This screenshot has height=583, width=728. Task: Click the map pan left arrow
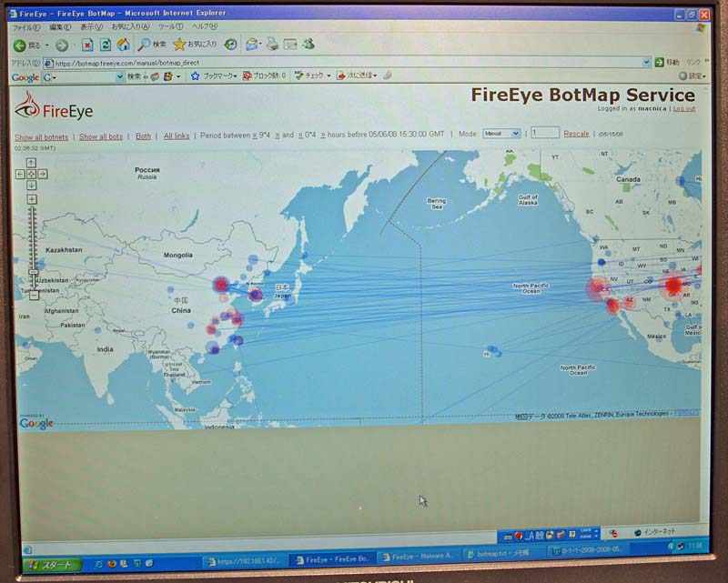tap(20, 174)
